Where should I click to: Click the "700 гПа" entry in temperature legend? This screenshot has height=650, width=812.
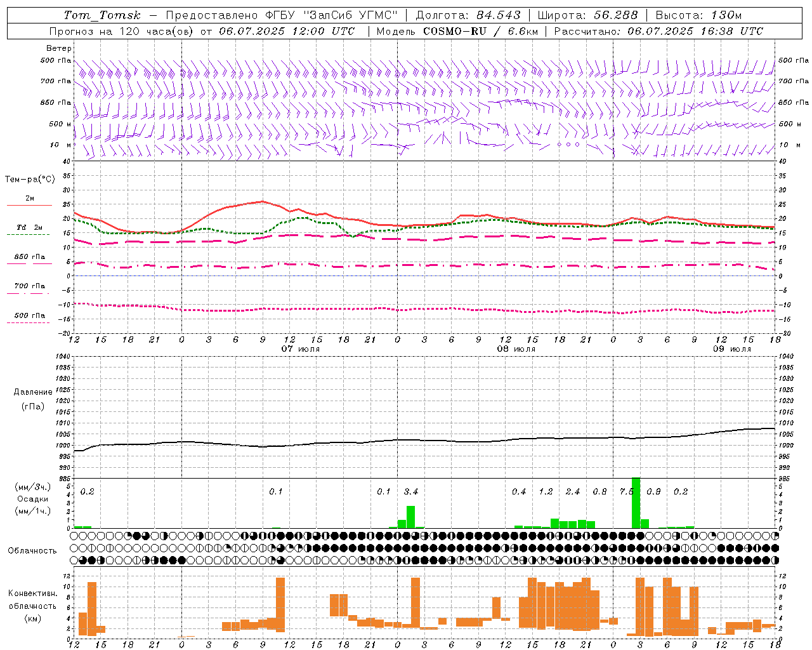[x=30, y=286]
